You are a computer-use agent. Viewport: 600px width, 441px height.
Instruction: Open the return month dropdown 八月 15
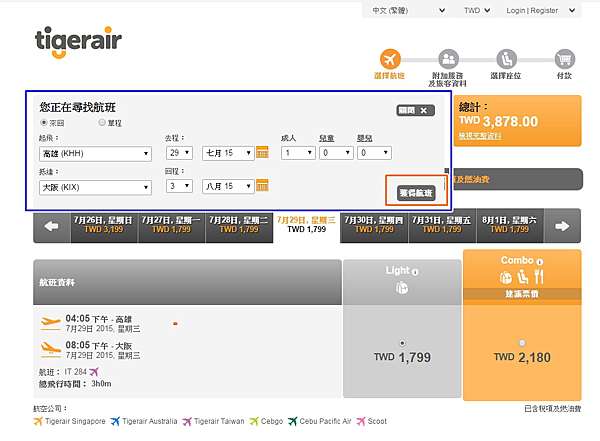[x=228, y=186]
